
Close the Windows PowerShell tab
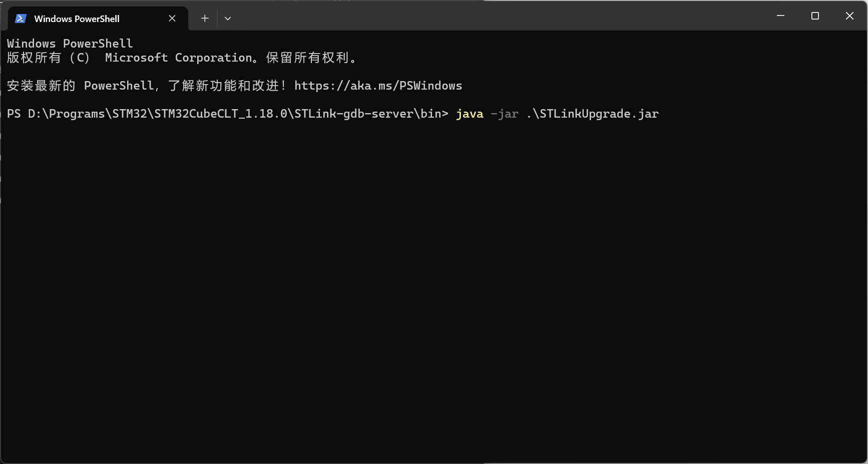pyautogui.click(x=172, y=19)
